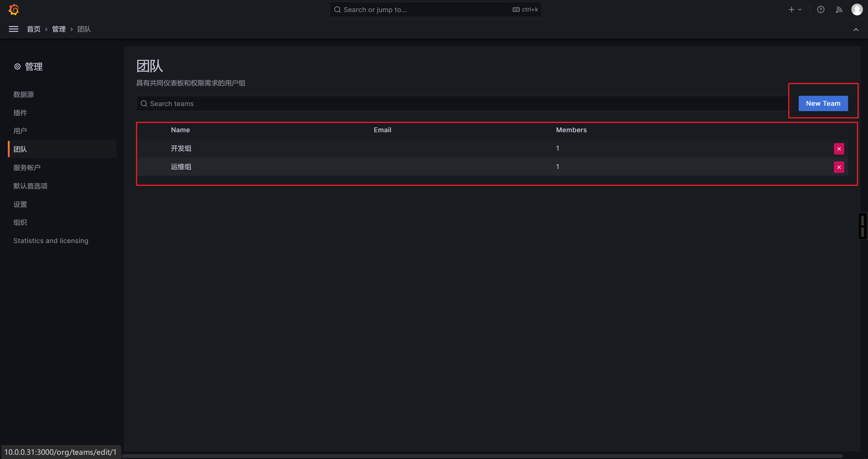This screenshot has width=868, height=459.
Task: Click the 开发组 member count
Action: coord(557,148)
